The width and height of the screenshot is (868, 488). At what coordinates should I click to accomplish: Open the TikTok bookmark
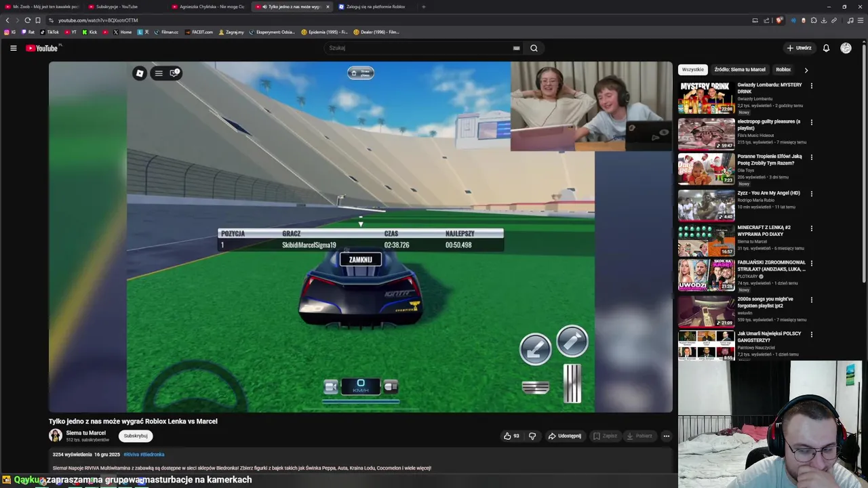(50, 32)
